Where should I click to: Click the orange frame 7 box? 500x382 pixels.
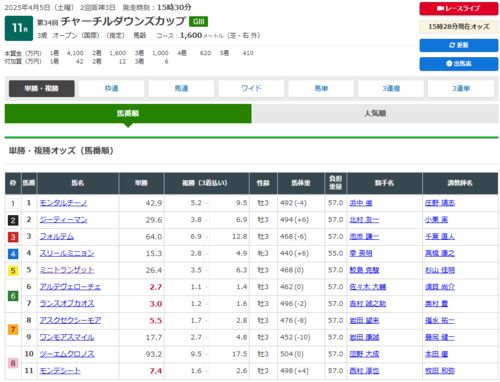point(13,329)
